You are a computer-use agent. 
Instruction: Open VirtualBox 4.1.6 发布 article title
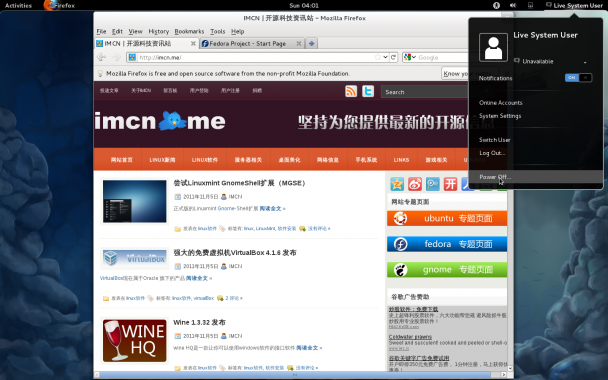click(235, 253)
